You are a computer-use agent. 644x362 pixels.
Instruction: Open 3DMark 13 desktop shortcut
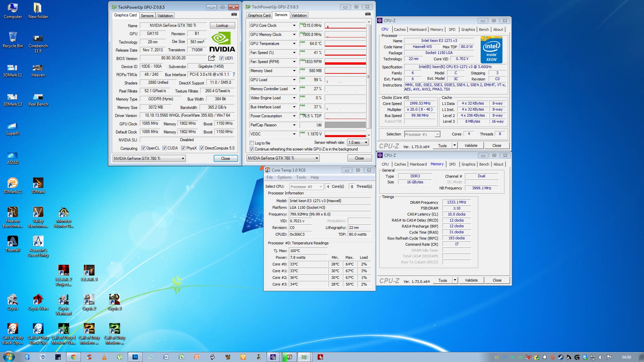[12, 99]
